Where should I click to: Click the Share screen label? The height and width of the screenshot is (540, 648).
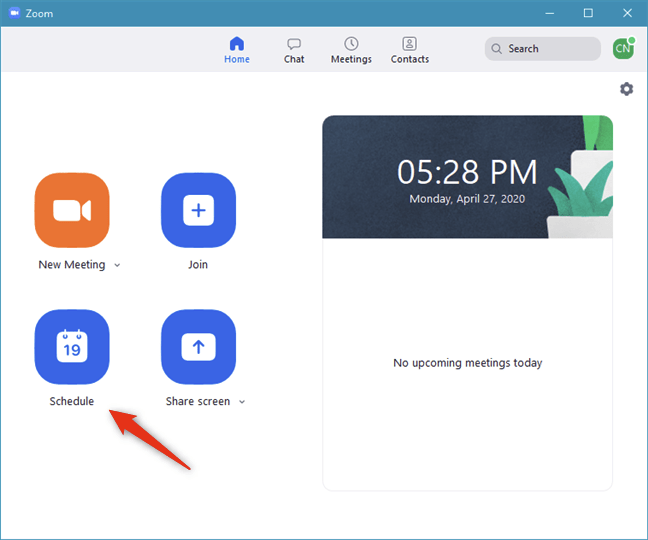pos(198,401)
